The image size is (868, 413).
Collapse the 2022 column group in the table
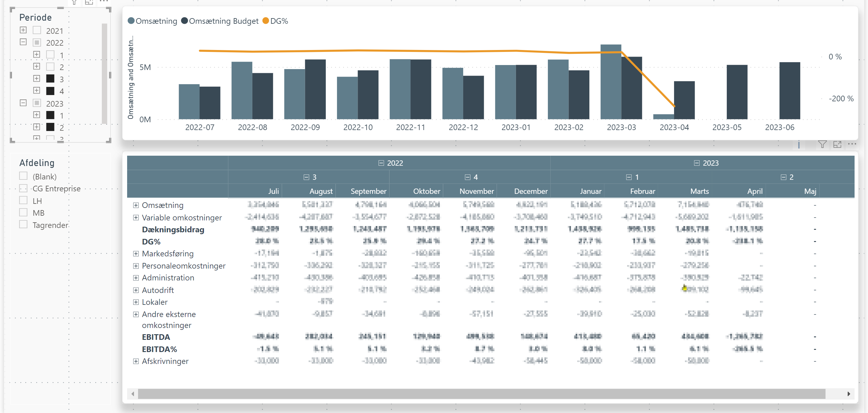point(381,163)
